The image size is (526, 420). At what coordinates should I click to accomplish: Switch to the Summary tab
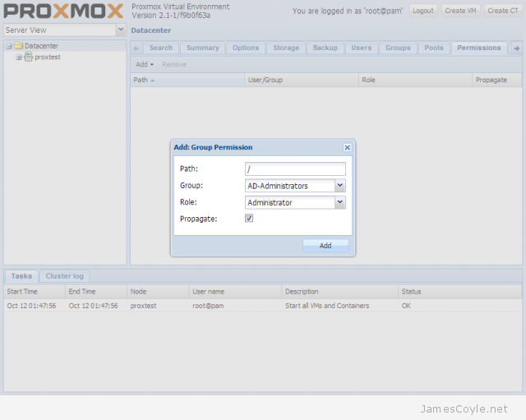pos(203,48)
